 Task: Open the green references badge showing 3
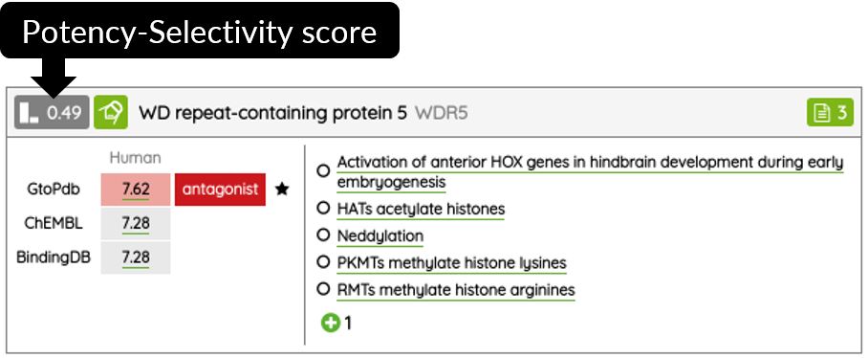click(830, 113)
